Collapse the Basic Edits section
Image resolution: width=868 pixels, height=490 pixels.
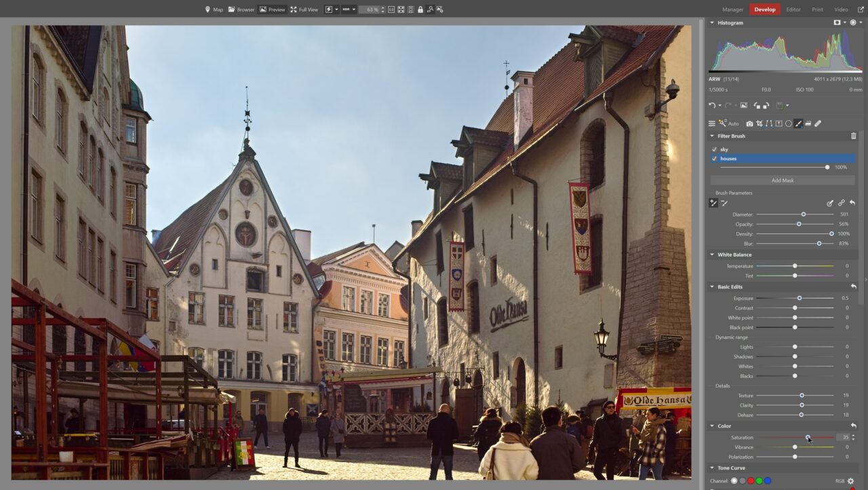pos(712,286)
